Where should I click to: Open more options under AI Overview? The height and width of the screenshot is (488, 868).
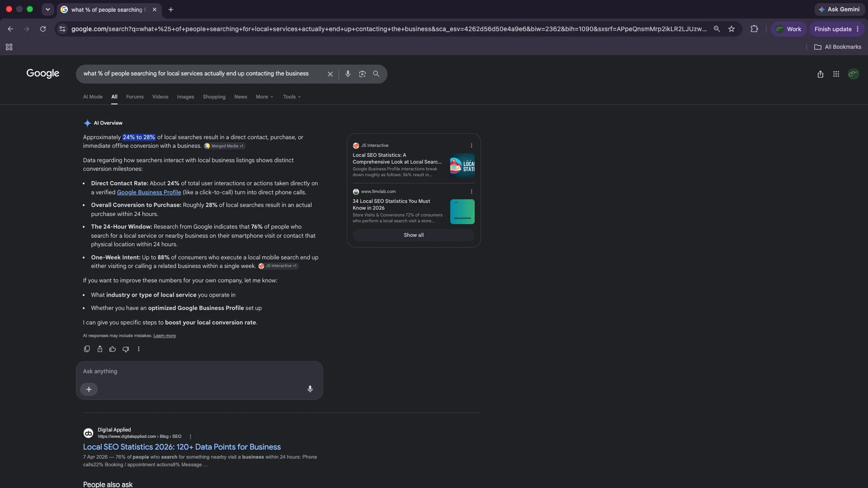tap(139, 349)
